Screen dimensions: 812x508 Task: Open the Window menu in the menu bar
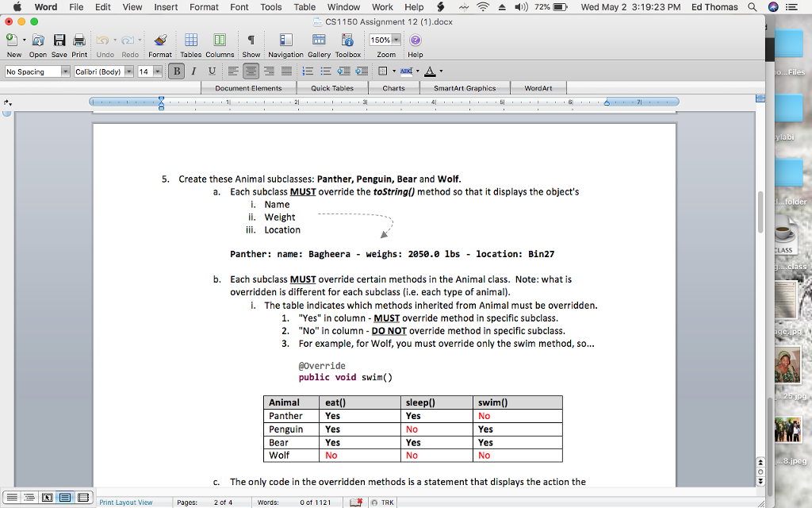[343, 6]
